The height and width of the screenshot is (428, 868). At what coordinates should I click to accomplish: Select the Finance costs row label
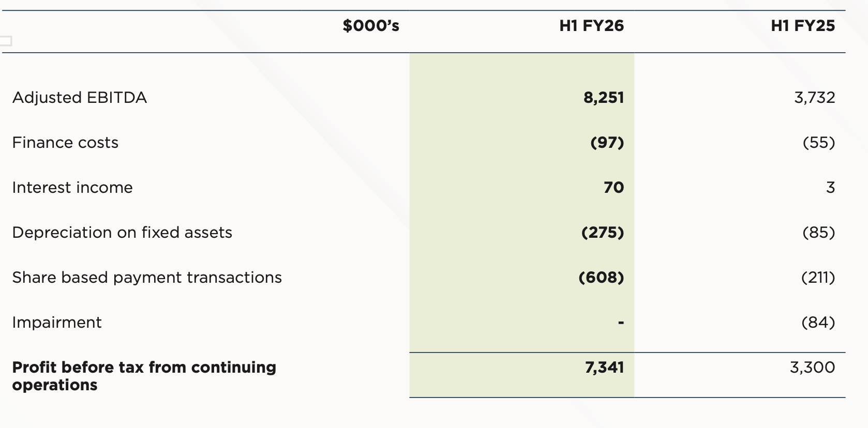point(65,143)
